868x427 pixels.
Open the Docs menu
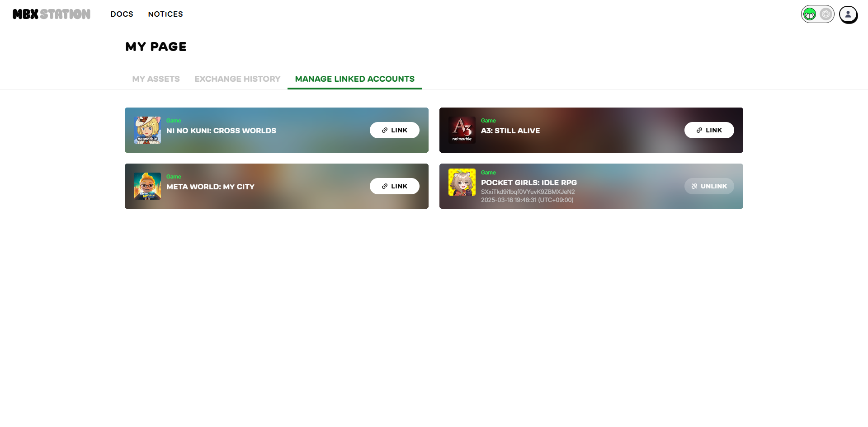(x=122, y=14)
